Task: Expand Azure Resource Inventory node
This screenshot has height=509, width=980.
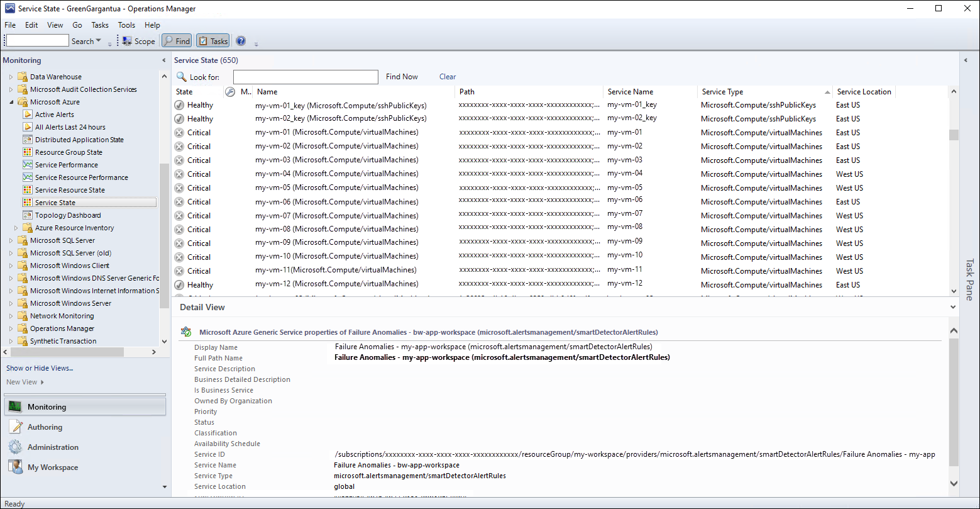Action: tap(16, 228)
